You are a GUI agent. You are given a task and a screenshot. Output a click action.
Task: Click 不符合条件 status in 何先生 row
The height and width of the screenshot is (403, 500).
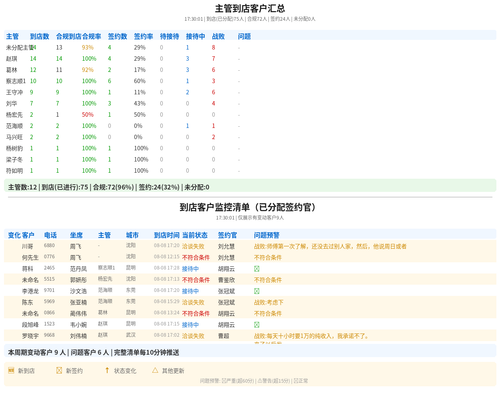click(x=196, y=258)
